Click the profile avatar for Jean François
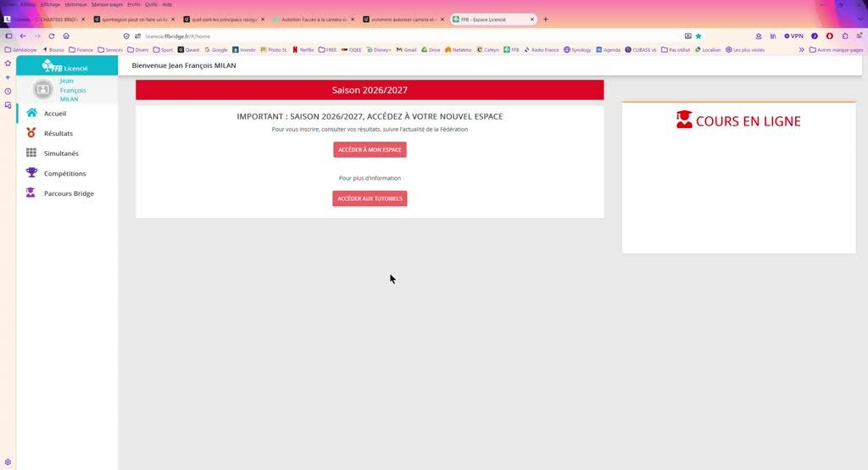 tap(42, 89)
